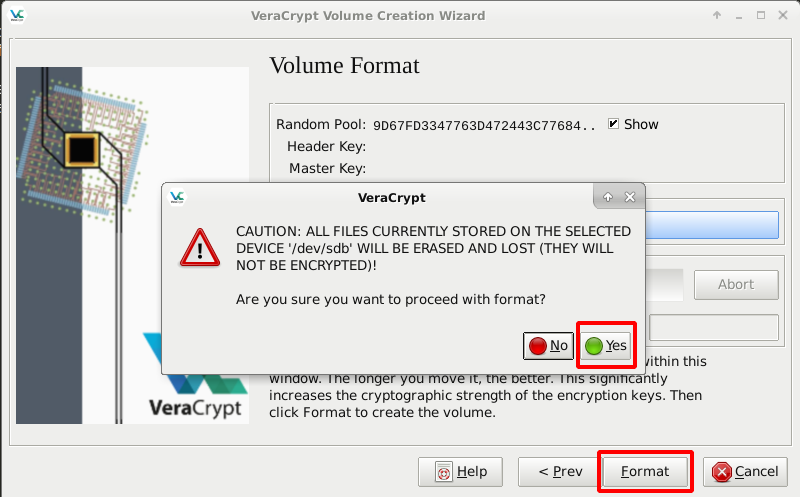Confirm format by clicking Yes
This screenshot has width=800, height=497.
point(606,345)
